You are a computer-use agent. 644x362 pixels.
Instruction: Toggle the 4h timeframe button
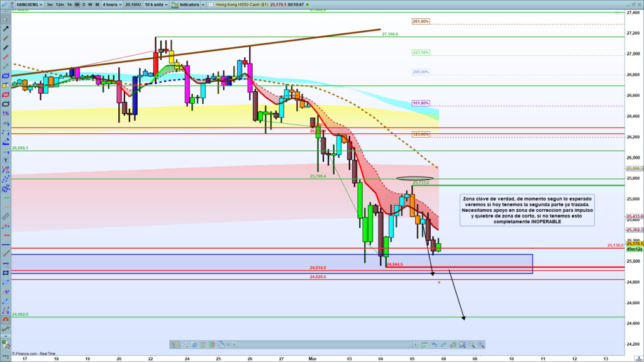(76, 4)
